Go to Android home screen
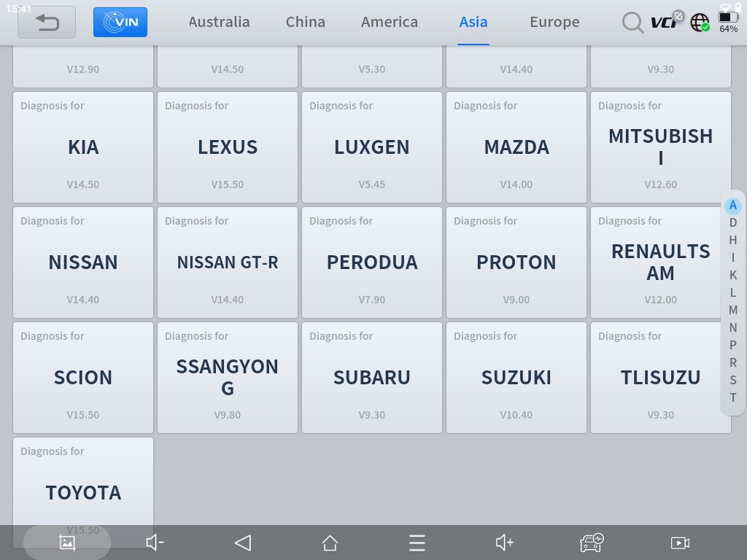The height and width of the screenshot is (560, 747). point(330,542)
